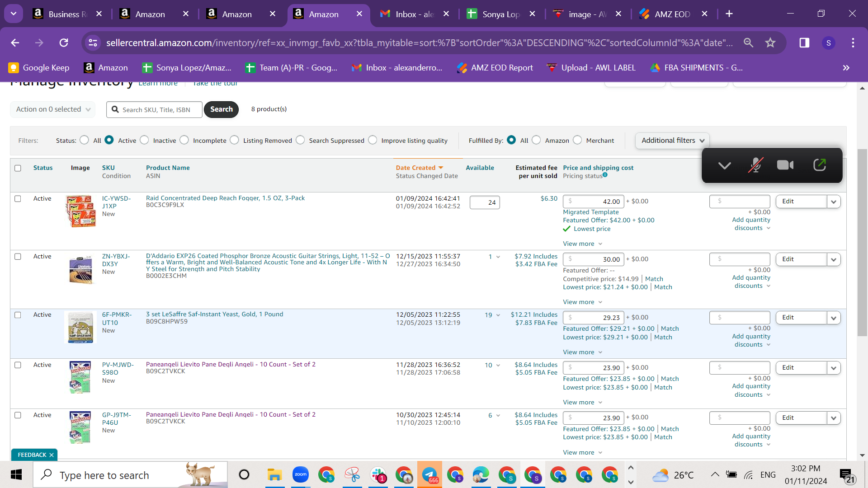
Task: Select Fulfilled By Merchant radio button
Action: click(x=578, y=140)
